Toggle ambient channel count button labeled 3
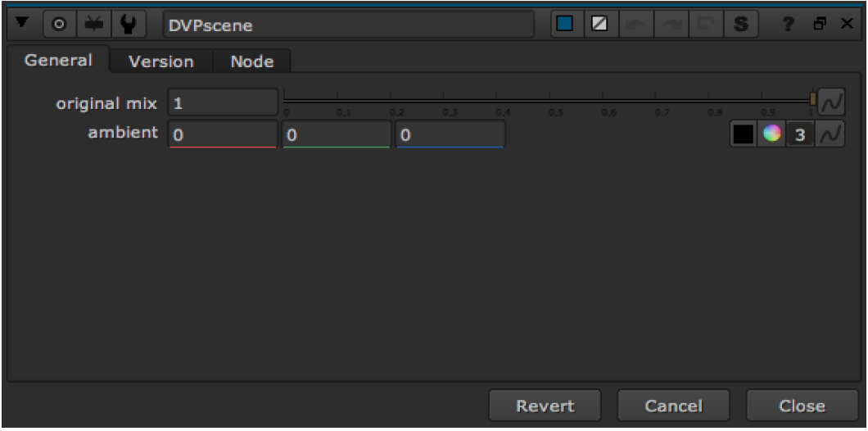 coord(801,134)
